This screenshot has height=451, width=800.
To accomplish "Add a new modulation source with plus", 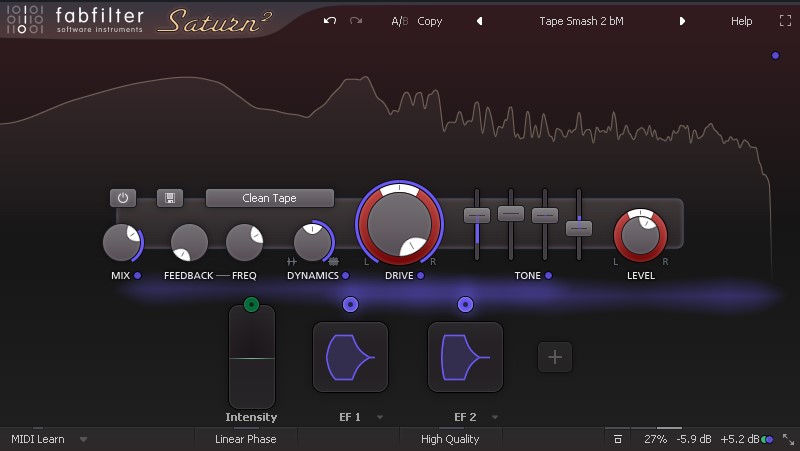I will point(555,357).
